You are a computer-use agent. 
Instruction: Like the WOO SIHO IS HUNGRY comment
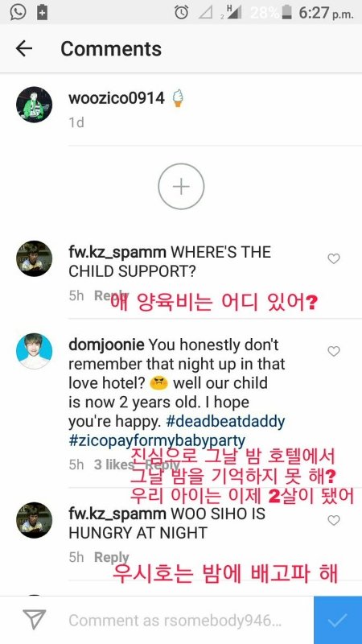[334, 520]
